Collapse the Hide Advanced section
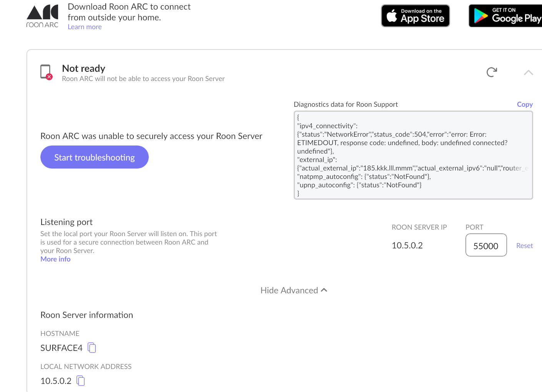 click(x=294, y=290)
